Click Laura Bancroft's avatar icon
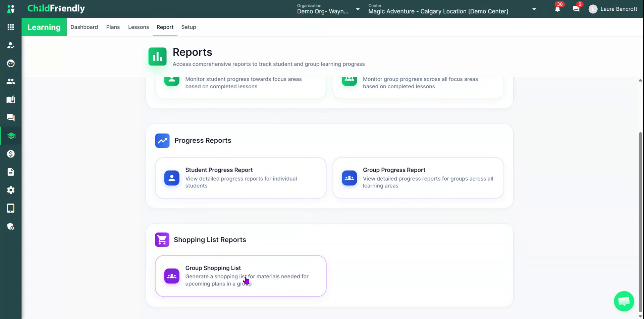The width and height of the screenshot is (644, 319). [593, 9]
